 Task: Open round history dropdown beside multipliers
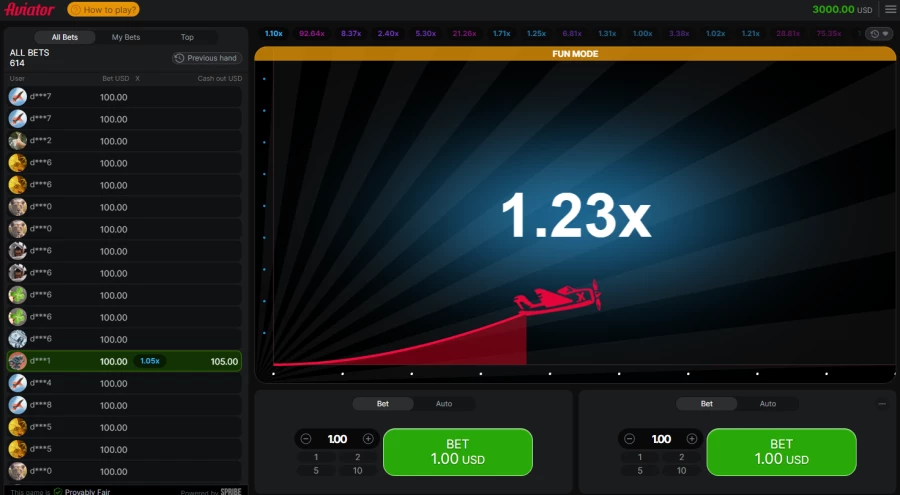[880, 33]
